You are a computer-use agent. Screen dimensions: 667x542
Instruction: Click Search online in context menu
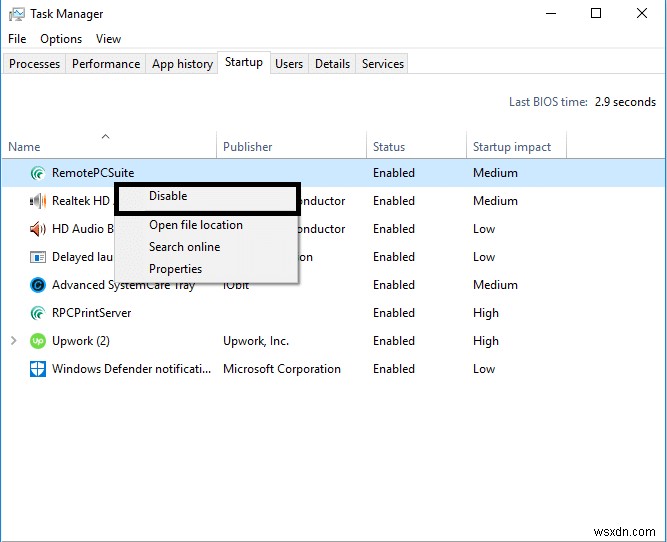(x=185, y=247)
